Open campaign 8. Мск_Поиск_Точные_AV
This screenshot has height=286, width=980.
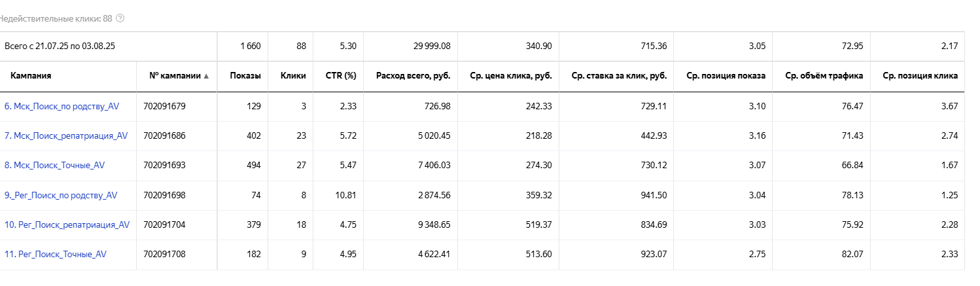point(54,166)
